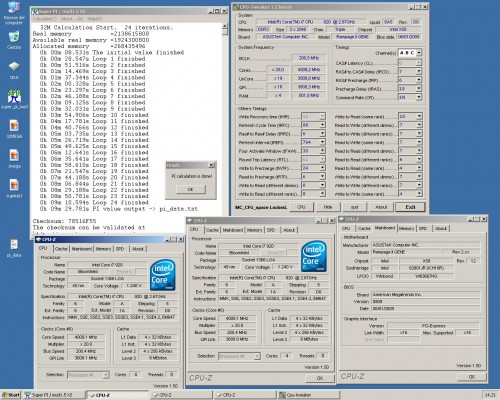
Task: Click the Super PI title bar icon
Action: [35, 11]
